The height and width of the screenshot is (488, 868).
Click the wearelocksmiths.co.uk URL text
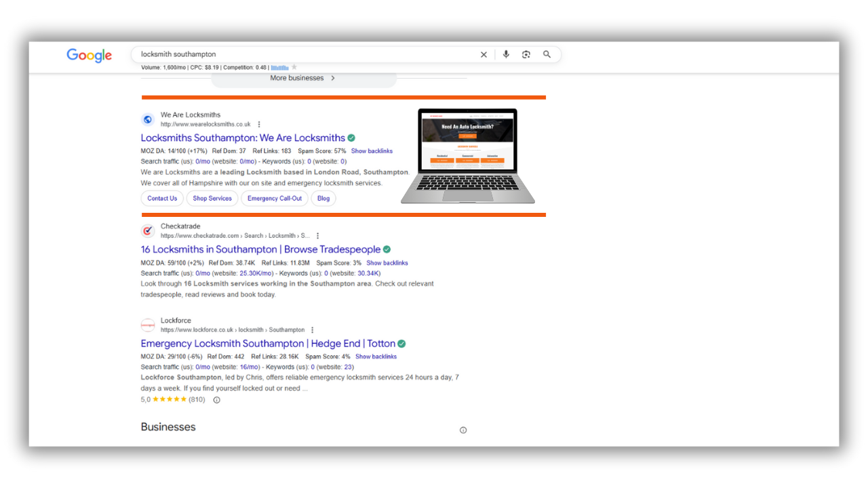pyautogui.click(x=205, y=125)
